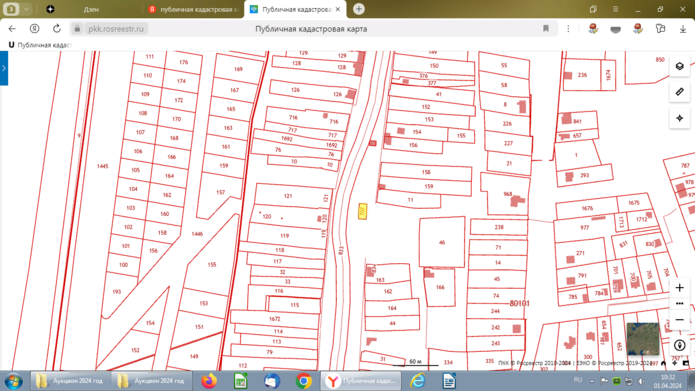This screenshot has height=391, width=695.
Task: Go back to previous page
Action: pyautogui.click(x=12, y=29)
